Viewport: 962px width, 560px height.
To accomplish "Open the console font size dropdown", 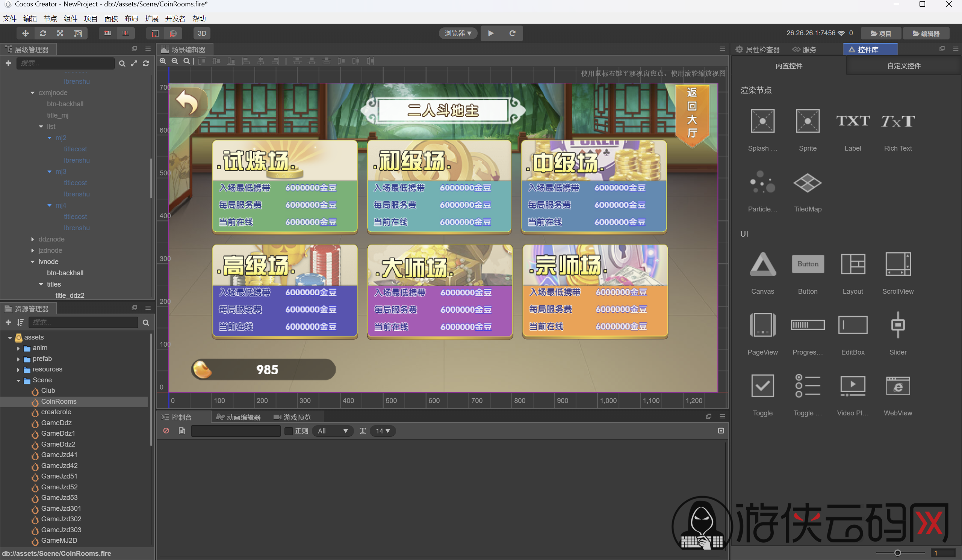I will (x=383, y=431).
